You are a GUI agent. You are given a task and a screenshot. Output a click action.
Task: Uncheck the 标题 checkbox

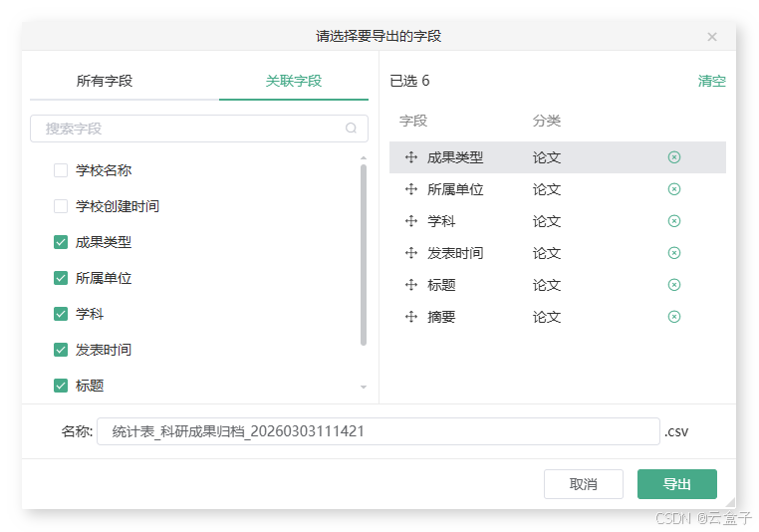pyautogui.click(x=61, y=386)
